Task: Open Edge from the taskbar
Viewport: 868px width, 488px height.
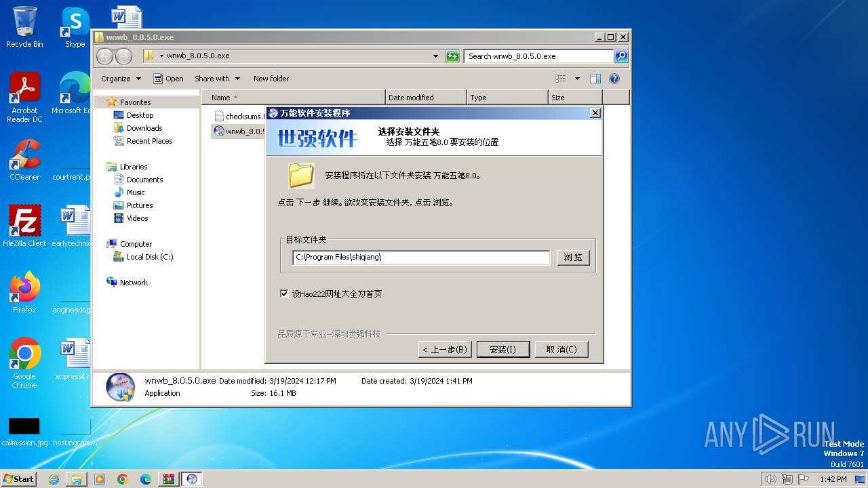Action: pyautogui.click(x=146, y=479)
